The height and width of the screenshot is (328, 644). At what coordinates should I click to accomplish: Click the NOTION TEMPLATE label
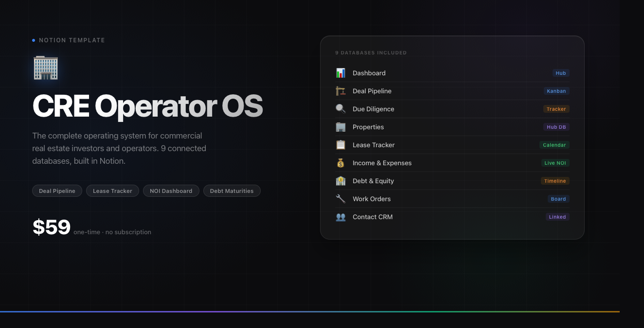coord(72,40)
